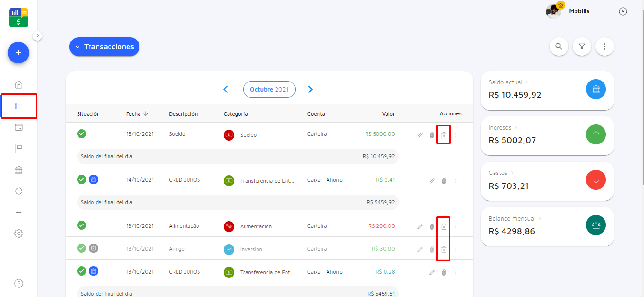Sort by the Fecha column header

point(137,114)
